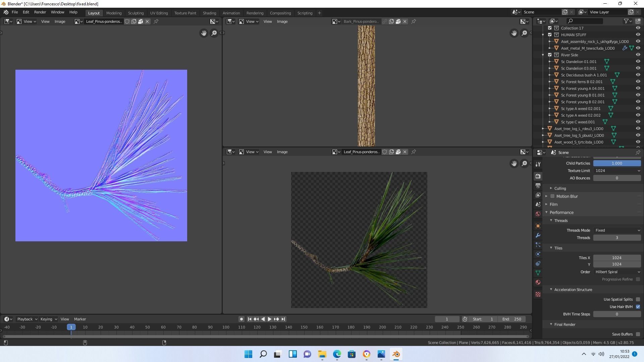Pin the Bark_Pinus-ponderosa image
Viewport: 644px width, 362px height.
pyautogui.click(x=414, y=21)
